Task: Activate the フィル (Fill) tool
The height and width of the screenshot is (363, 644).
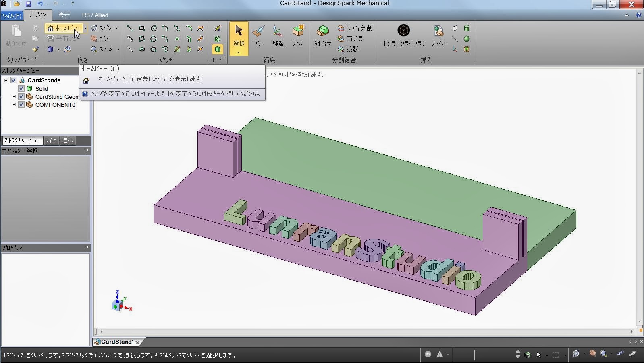Action: pyautogui.click(x=297, y=36)
